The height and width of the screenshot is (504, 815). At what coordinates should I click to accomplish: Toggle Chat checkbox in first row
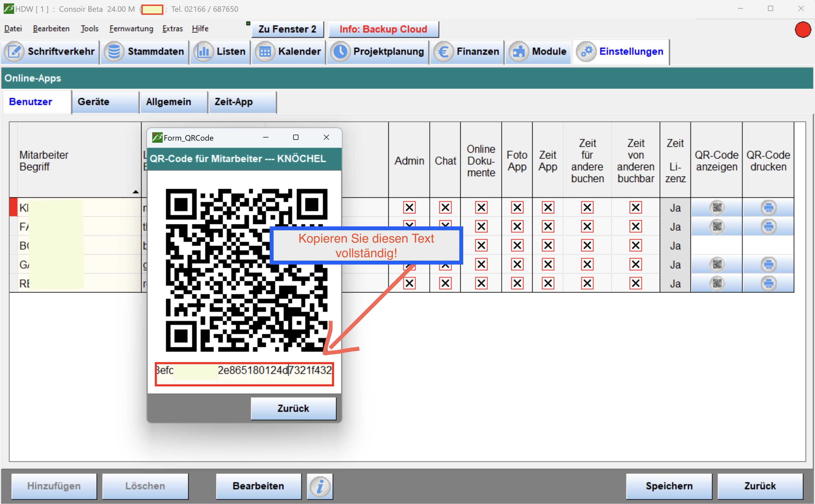tap(445, 207)
